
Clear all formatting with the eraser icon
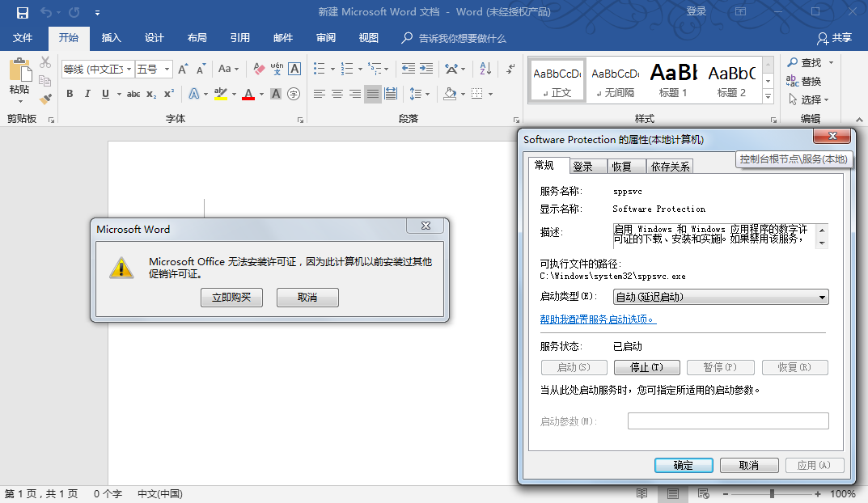click(259, 69)
